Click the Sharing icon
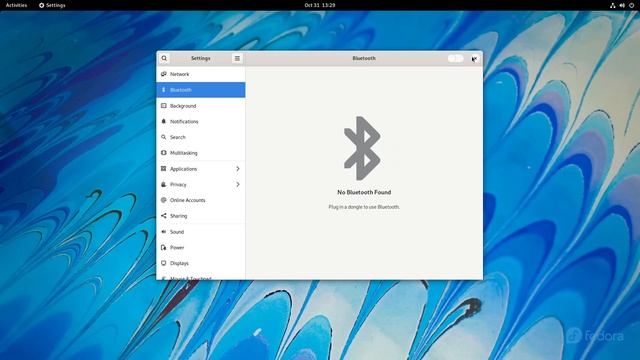Screen dimensions: 640x360 pyautogui.click(x=164, y=216)
